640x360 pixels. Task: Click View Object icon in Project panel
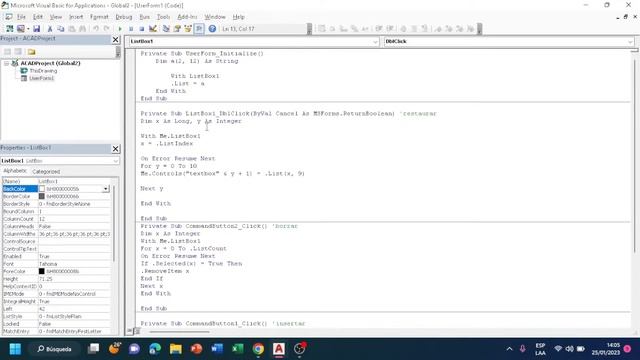click(x=18, y=52)
